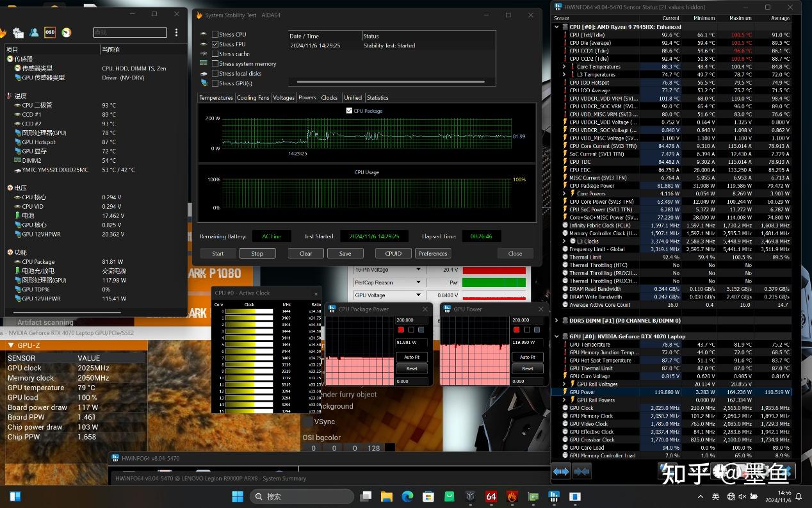Enable the Stress cache checkbox
The width and height of the screenshot is (812, 508).
(x=215, y=54)
